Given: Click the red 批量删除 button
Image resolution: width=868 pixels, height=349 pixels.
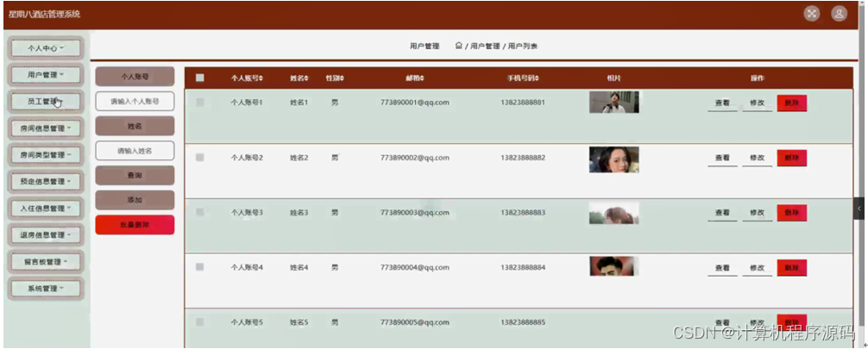Looking at the screenshot, I should coord(135,225).
